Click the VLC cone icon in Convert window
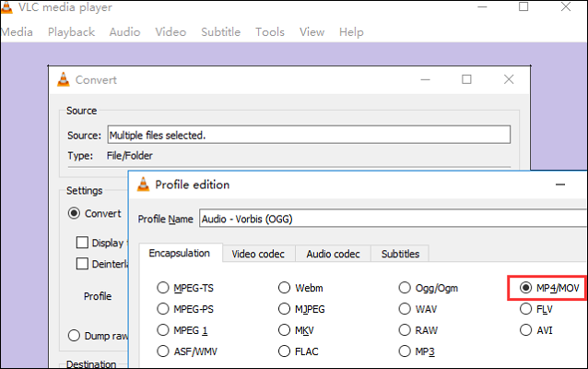This screenshot has height=369, width=588. (65, 80)
